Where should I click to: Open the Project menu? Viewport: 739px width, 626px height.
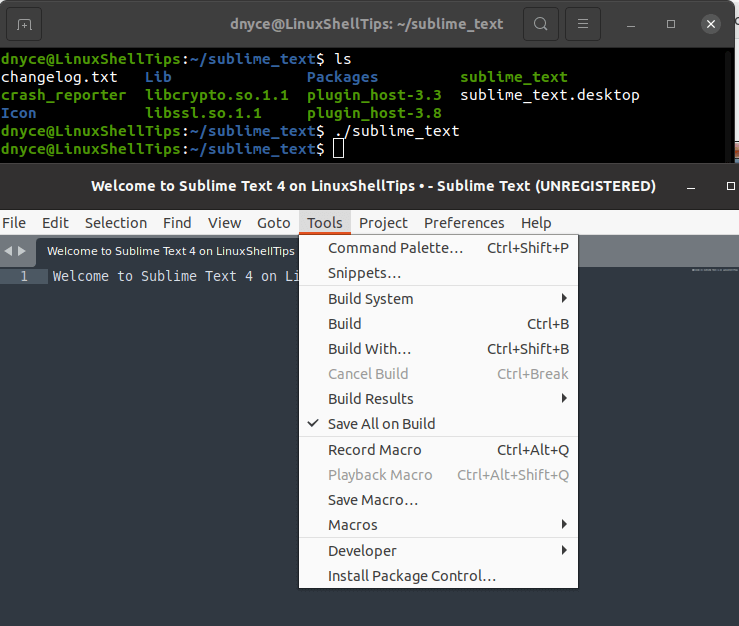point(383,222)
